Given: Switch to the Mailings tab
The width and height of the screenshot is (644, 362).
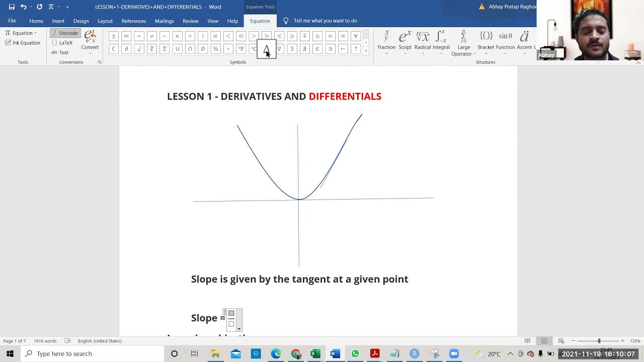Looking at the screenshot, I should coord(164,21).
